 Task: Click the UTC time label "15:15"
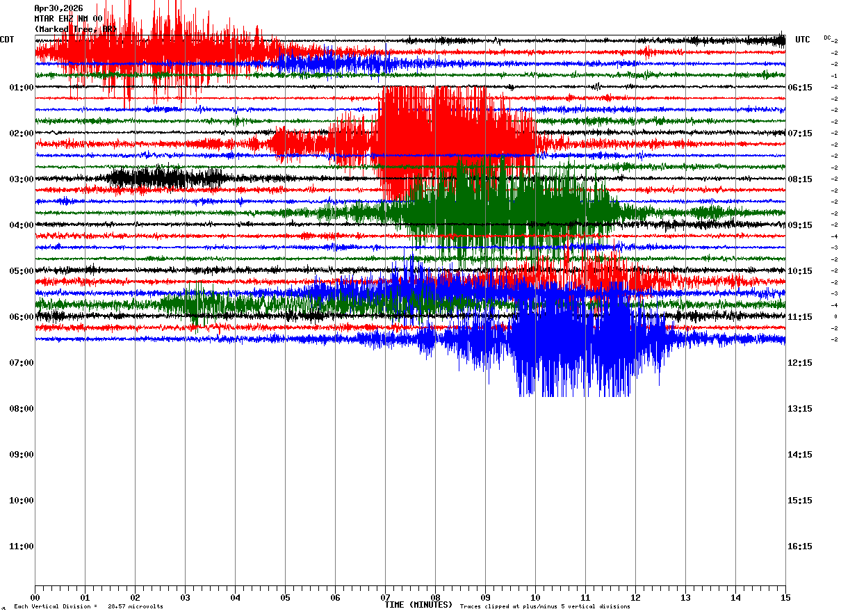click(800, 501)
